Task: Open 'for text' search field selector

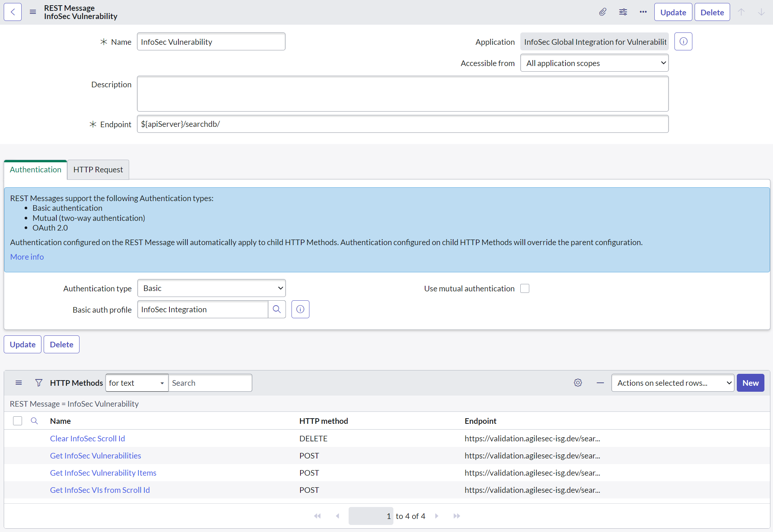Action: point(137,383)
